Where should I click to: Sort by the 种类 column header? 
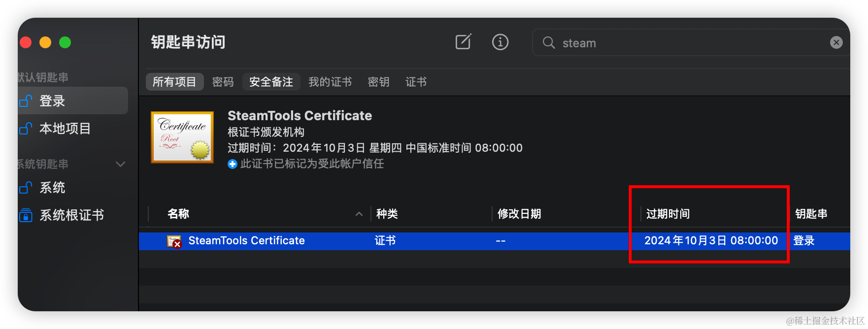(x=387, y=214)
